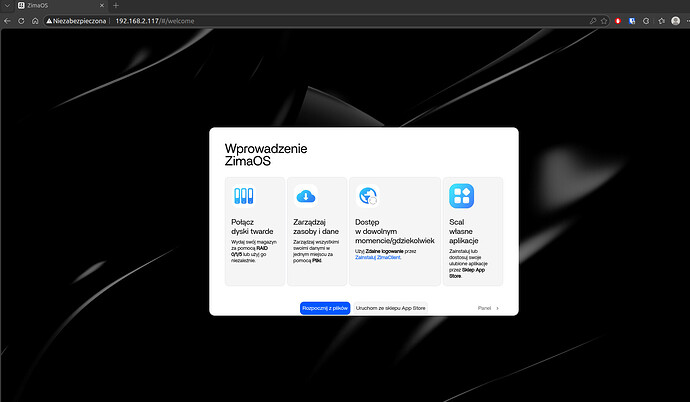Switch to the ZimaOS tab

[60, 6]
